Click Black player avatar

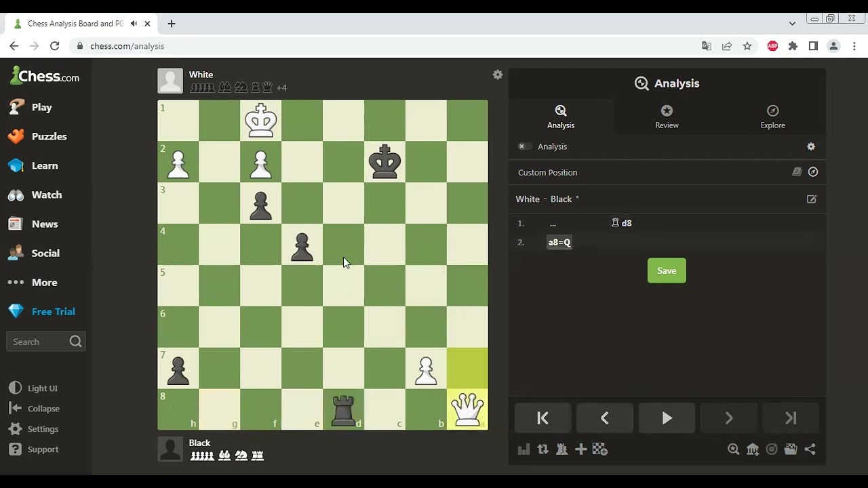[170, 449]
